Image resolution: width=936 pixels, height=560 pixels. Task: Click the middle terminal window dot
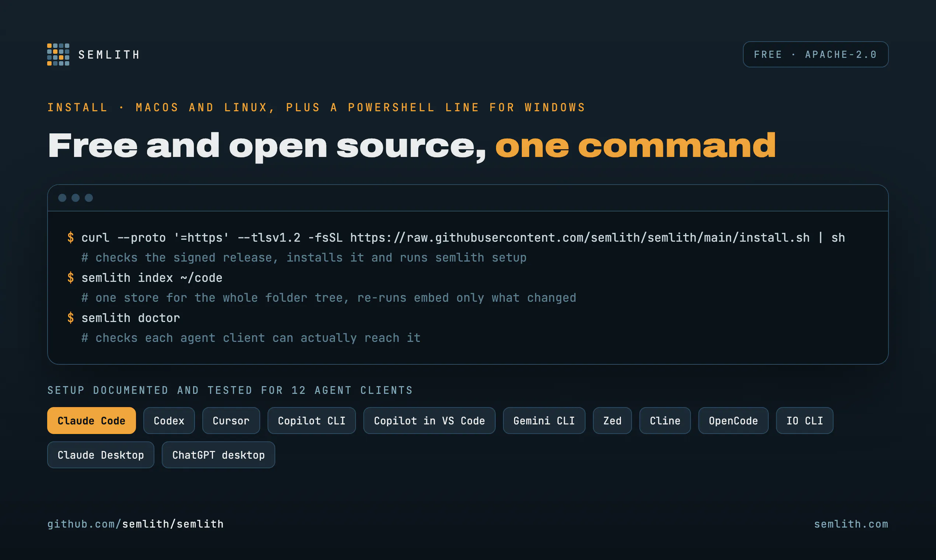tap(76, 198)
